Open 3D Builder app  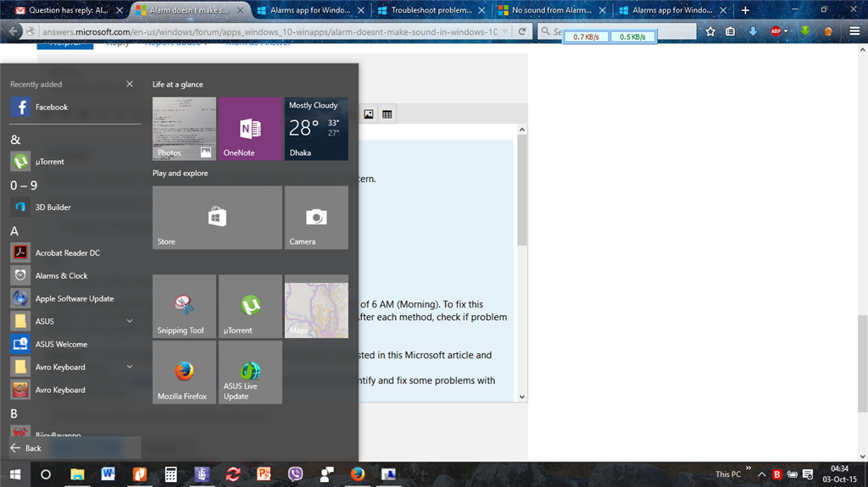click(x=75, y=207)
